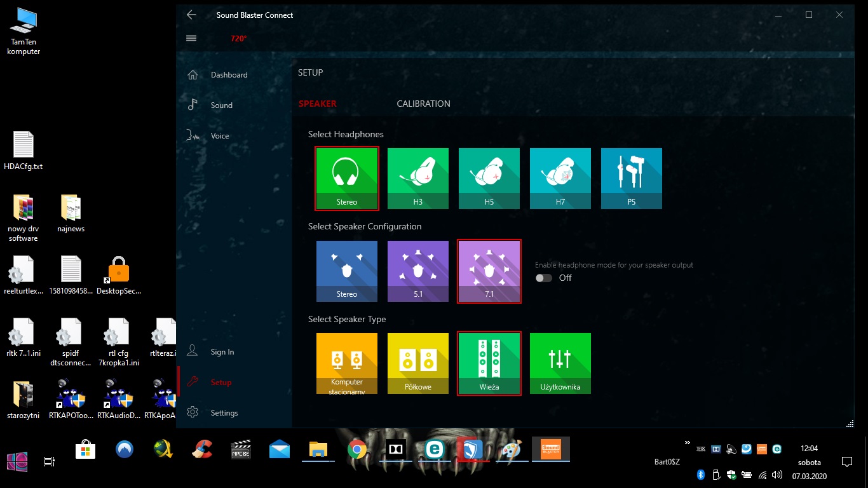Open Task View on taskbar
Image resolution: width=868 pixels, height=488 pixels.
point(50,462)
